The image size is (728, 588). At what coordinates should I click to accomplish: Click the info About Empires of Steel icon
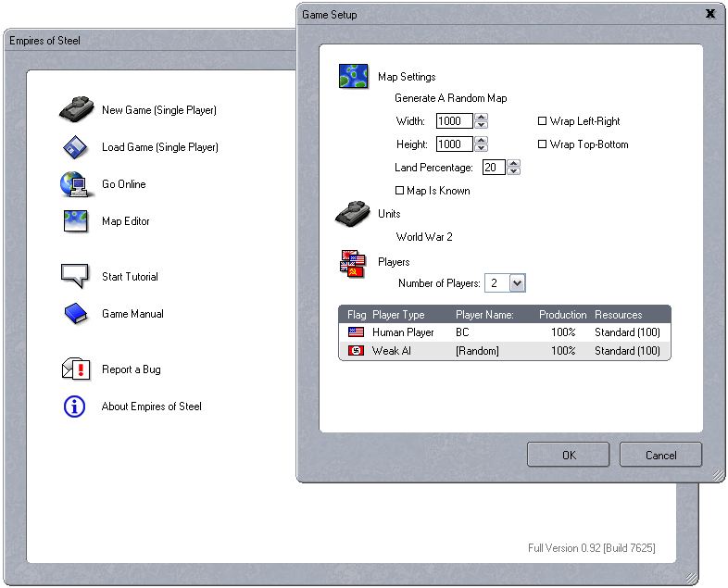[74, 407]
